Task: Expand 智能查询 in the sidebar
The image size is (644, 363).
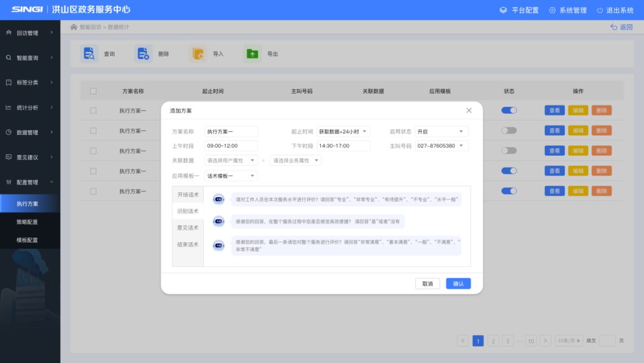Action: [x=30, y=58]
